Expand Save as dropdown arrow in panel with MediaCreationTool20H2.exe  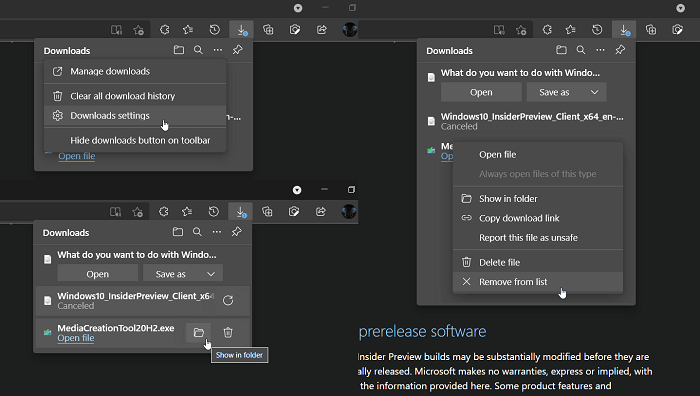pyautogui.click(x=211, y=274)
